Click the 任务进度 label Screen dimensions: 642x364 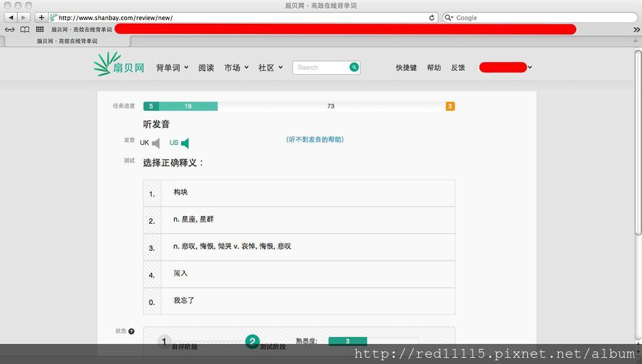coord(124,106)
